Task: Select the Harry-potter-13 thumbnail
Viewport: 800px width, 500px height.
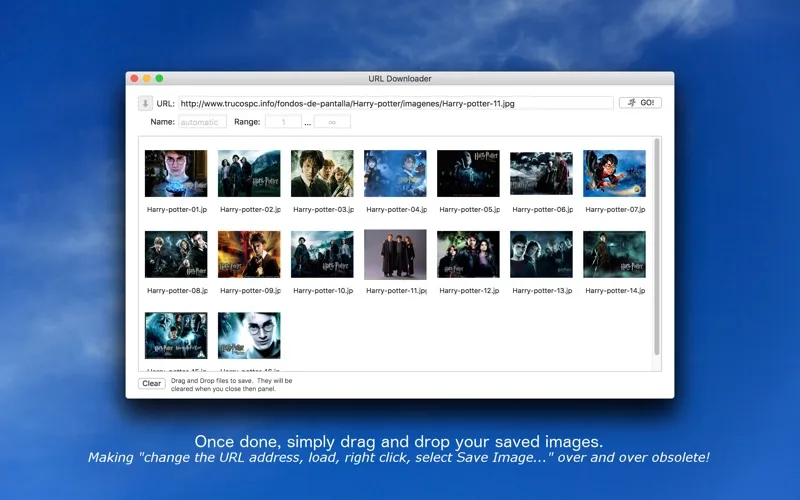Action: (541, 255)
